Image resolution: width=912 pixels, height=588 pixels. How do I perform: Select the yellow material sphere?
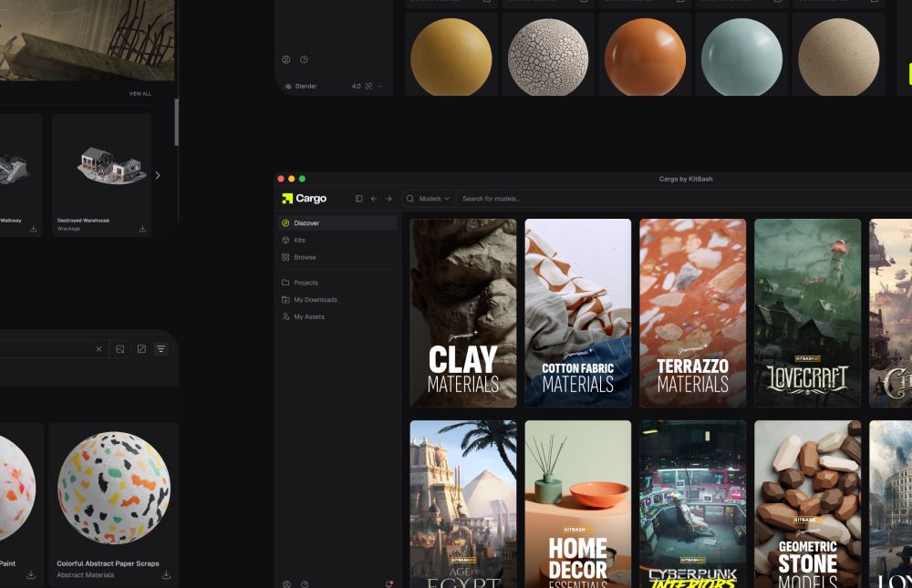(451, 57)
